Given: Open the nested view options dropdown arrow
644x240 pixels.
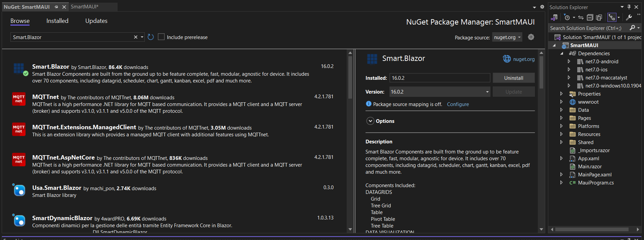Looking at the screenshot, I should (618, 18).
